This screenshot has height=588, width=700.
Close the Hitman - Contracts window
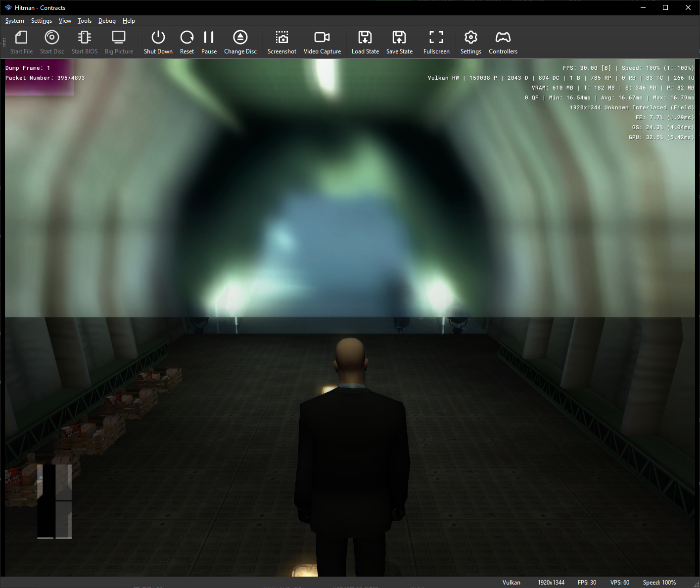coord(688,7)
